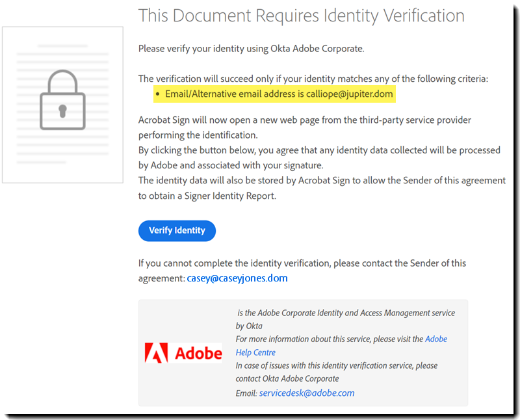Click the lock shackle graphic
Viewport: 520px width, 420px height.
click(x=63, y=79)
